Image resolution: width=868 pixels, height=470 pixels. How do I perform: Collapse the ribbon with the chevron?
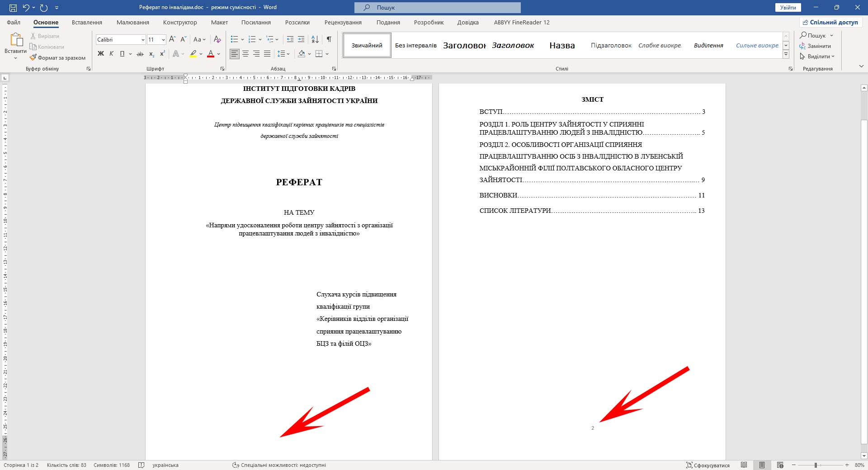[861, 66]
